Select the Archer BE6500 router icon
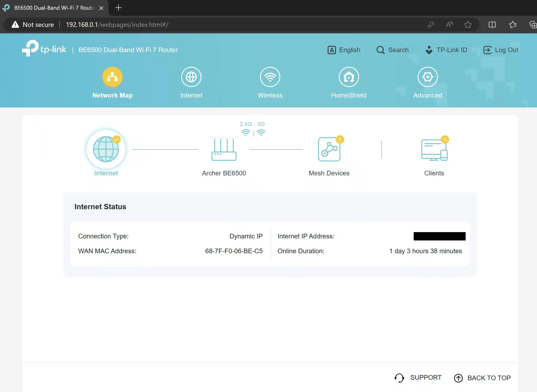This screenshot has height=392, width=537. pos(224,150)
